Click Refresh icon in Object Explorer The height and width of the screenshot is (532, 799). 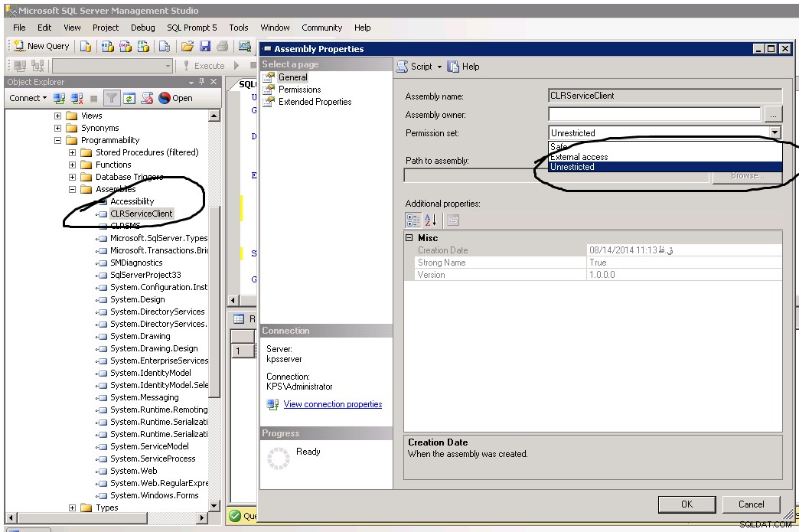(129, 98)
